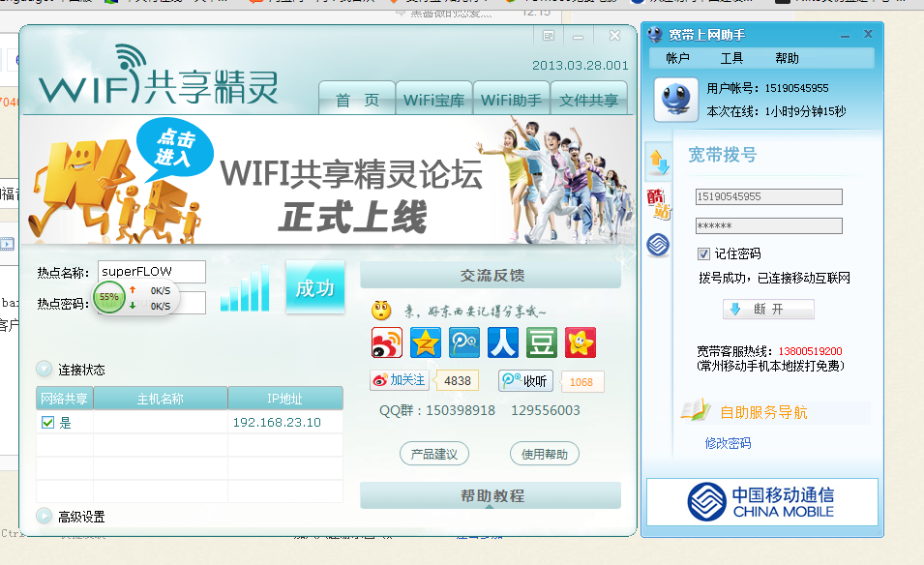The image size is (924, 565).
Task: Click Tencent listener count 1068
Action: click(581, 382)
